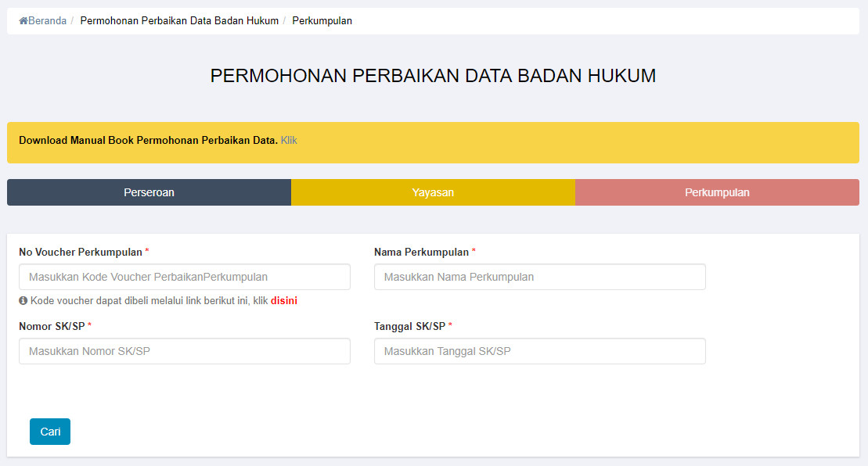Open the Tanggal SK/SP date field
The width and height of the screenshot is (868, 466).
540,351
